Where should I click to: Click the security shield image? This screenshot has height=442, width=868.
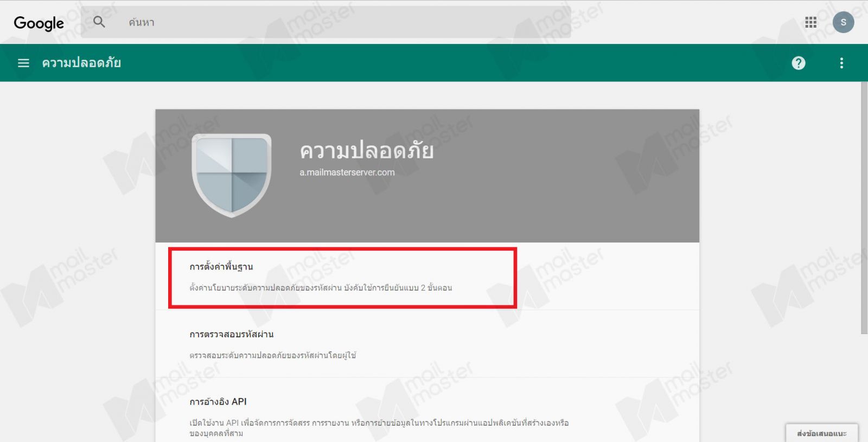click(232, 175)
